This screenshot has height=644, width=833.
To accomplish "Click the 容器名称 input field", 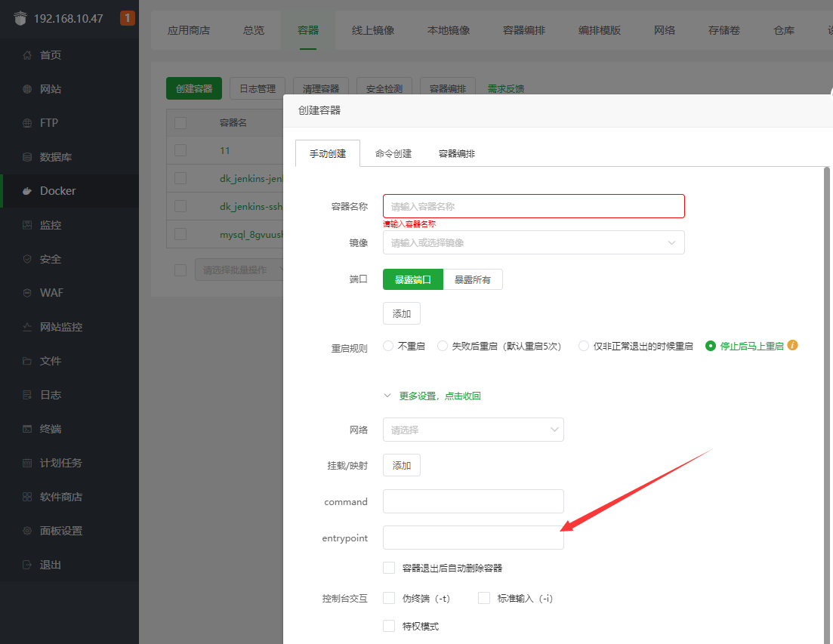I will (533, 207).
